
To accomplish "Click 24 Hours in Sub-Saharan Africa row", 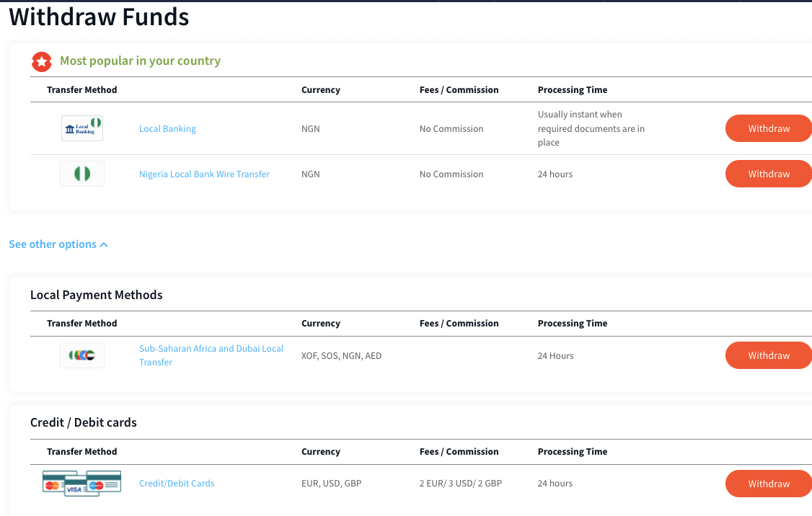I will click(556, 356).
